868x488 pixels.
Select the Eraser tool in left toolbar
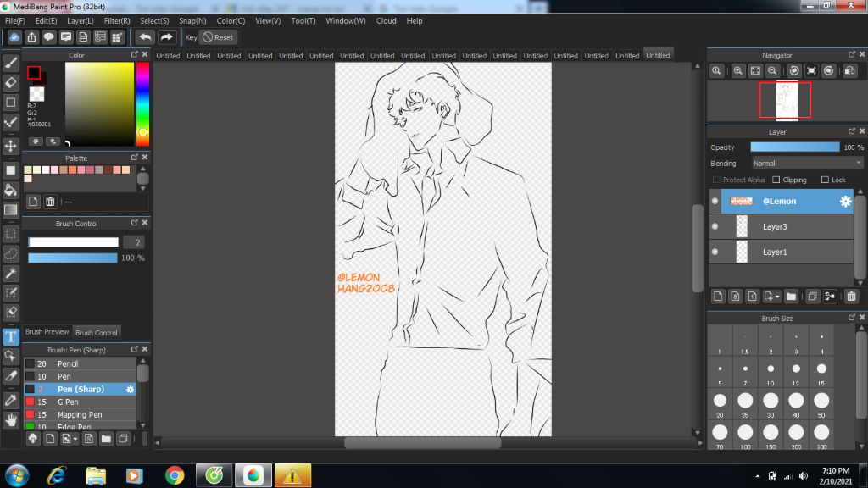click(x=11, y=82)
